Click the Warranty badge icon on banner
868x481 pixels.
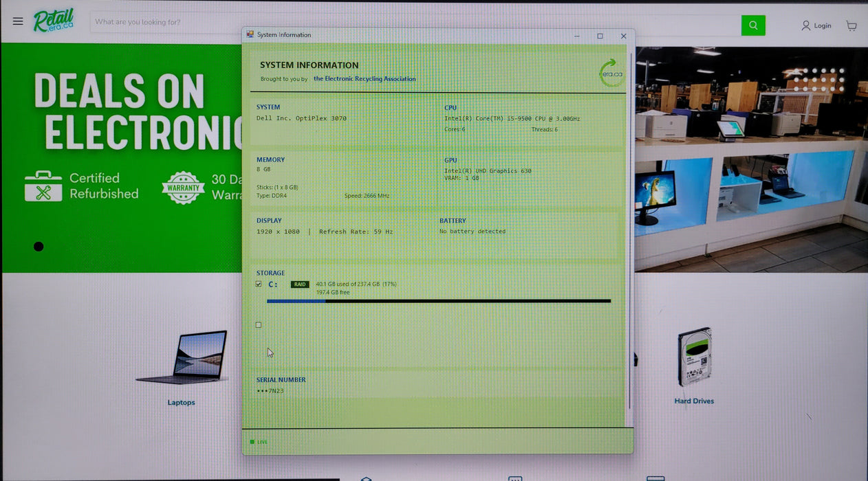tap(183, 188)
